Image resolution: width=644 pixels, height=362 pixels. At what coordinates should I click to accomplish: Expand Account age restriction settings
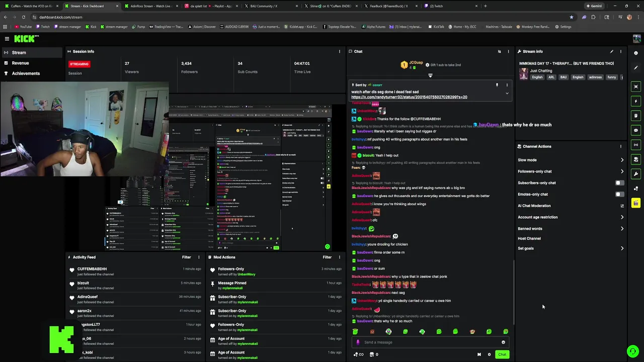571,217
